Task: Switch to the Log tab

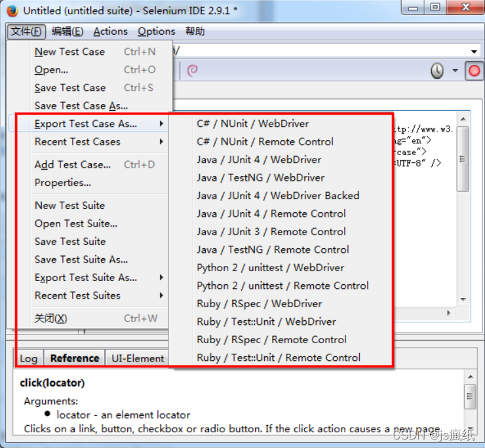Action: click(28, 358)
